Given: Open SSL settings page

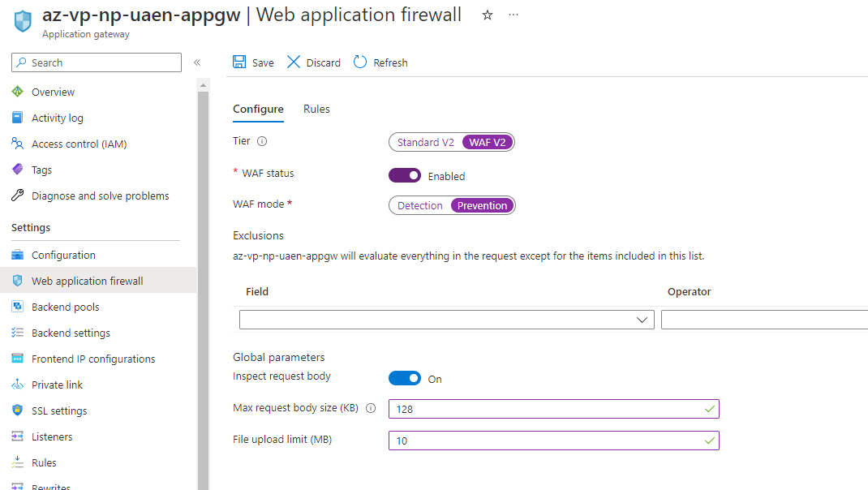Looking at the screenshot, I should pyautogui.click(x=59, y=410).
